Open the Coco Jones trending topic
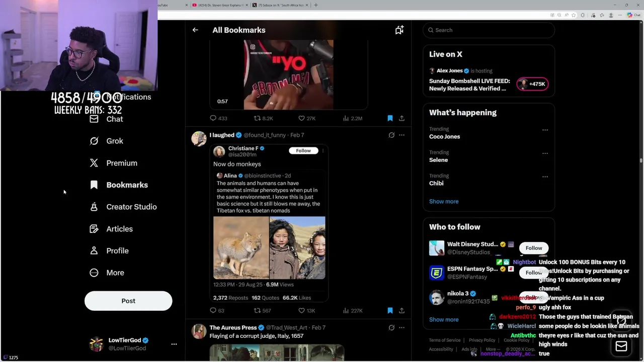This screenshot has height=362, width=644. pos(444,137)
